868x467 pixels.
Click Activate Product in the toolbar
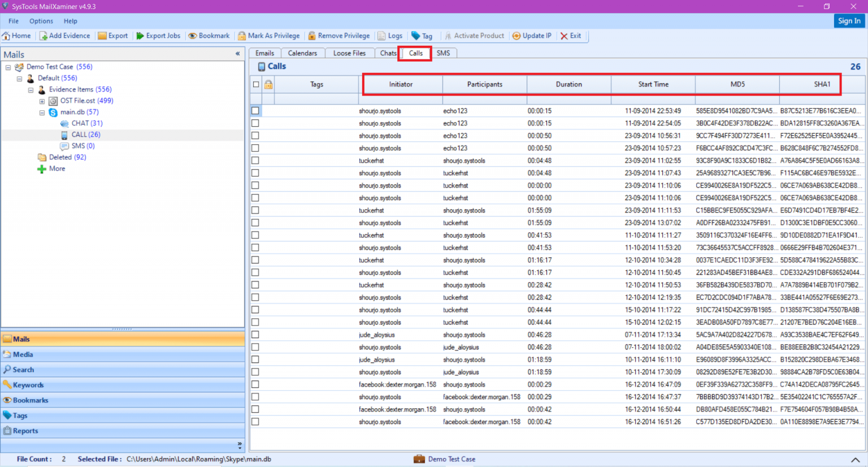click(474, 36)
